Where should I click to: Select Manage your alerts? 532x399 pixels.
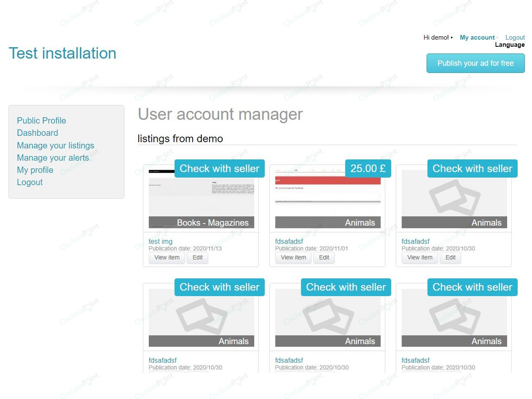(53, 158)
